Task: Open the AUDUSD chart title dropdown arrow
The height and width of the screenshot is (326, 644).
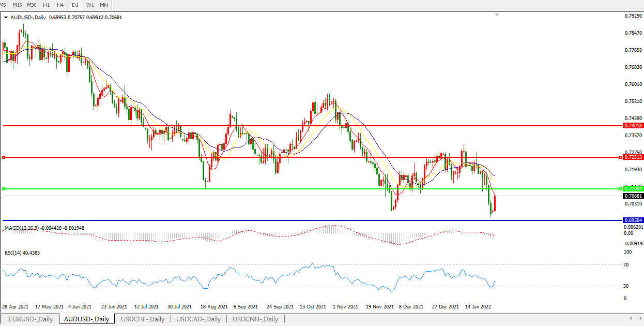Action: pyautogui.click(x=6, y=17)
